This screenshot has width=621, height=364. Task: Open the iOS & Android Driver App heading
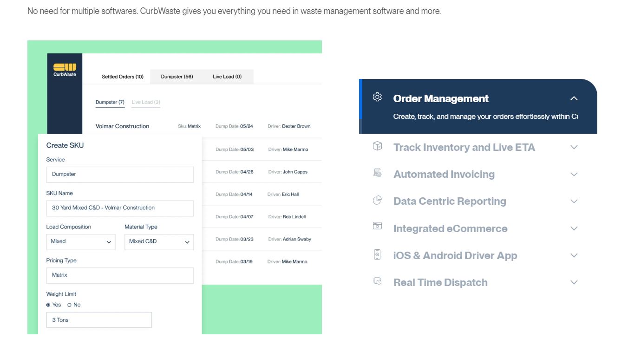tap(455, 255)
